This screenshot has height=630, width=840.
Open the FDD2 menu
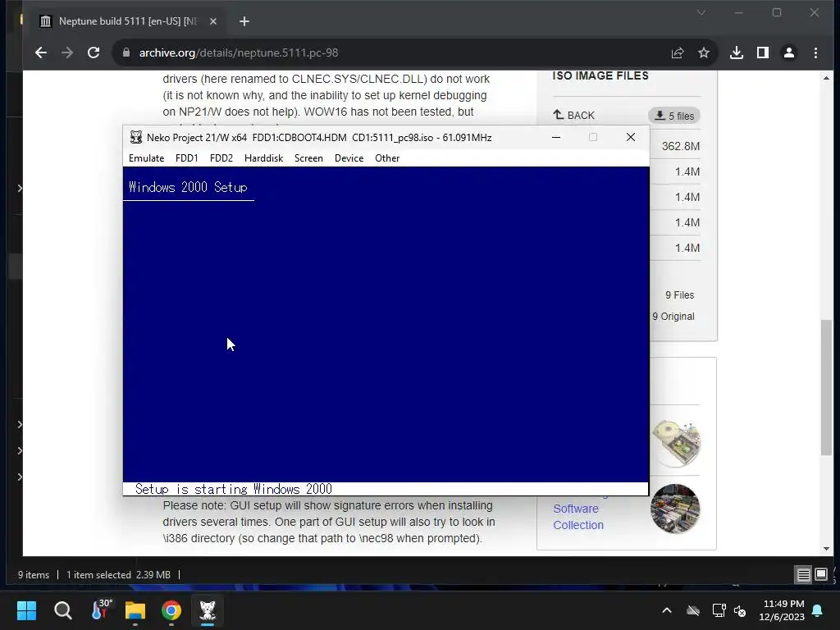[x=221, y=158]
